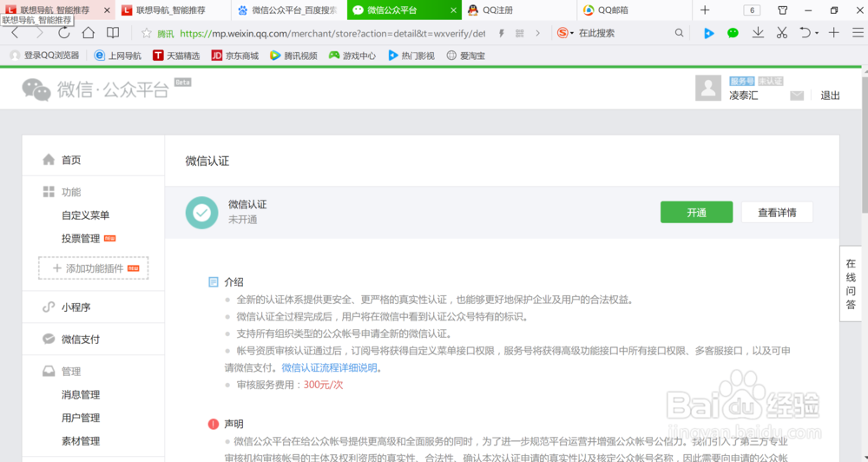The width and height of the screenshot is (868, 462).
Task: Click the tab count box showing 6
Action: [x=752, y=10]
